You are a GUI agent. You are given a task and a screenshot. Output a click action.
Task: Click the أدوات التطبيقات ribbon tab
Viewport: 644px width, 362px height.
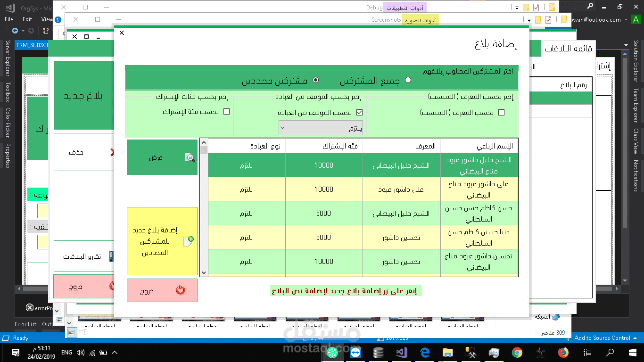pyautogui.click(x=405, y=8)
